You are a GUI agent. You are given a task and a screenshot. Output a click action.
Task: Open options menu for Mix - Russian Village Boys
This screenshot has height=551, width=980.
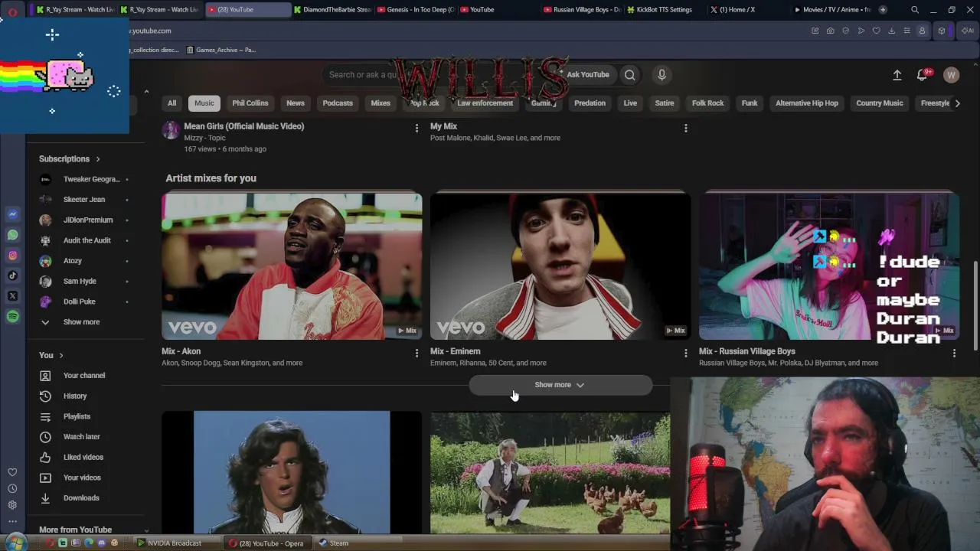(954, 353)
